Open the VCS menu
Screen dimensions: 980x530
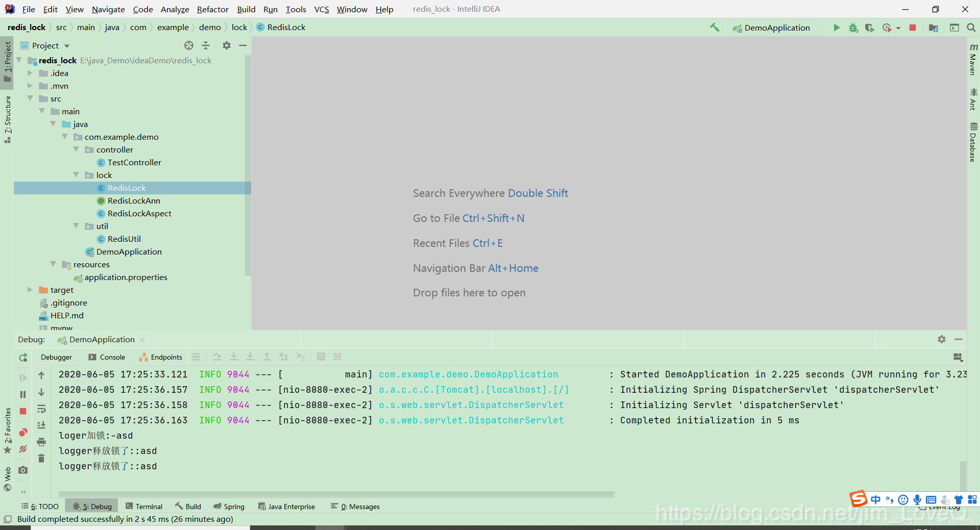322,9
